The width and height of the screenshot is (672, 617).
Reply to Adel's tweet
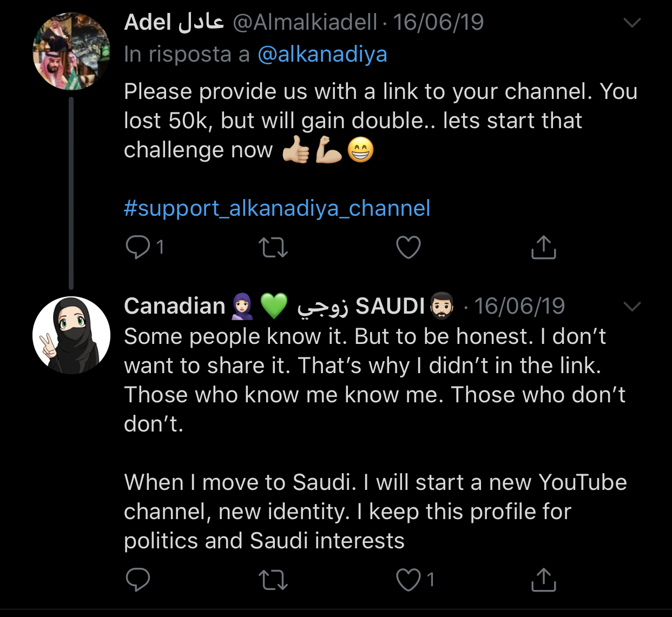pos(138,248)
